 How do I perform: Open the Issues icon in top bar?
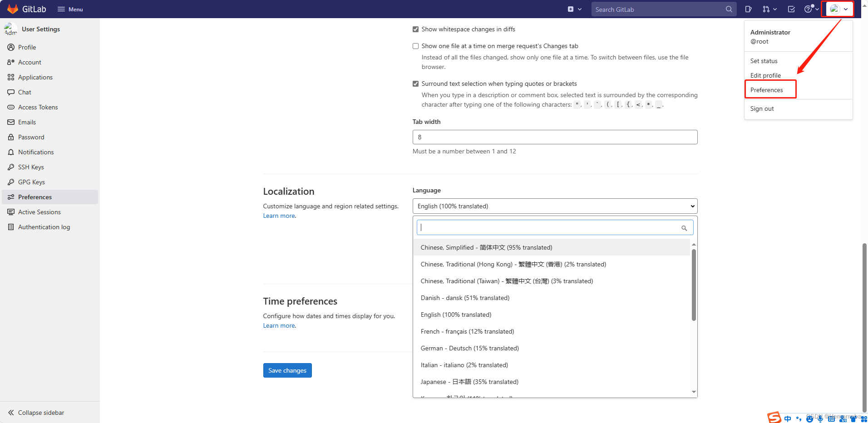(x=748, y=9)
